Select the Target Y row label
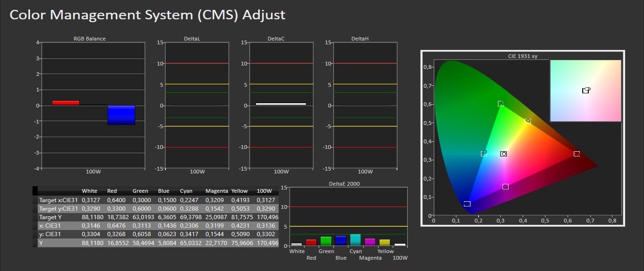The width and height of the screenshot is (644, 271). pyautogui.click(x=52, y=217)
